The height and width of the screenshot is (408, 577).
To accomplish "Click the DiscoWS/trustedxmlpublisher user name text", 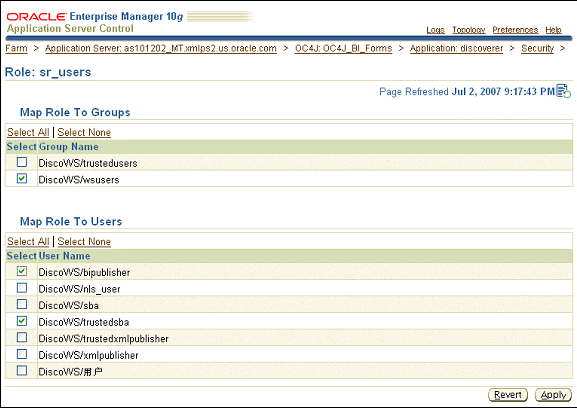I will [x=103, y=339].
